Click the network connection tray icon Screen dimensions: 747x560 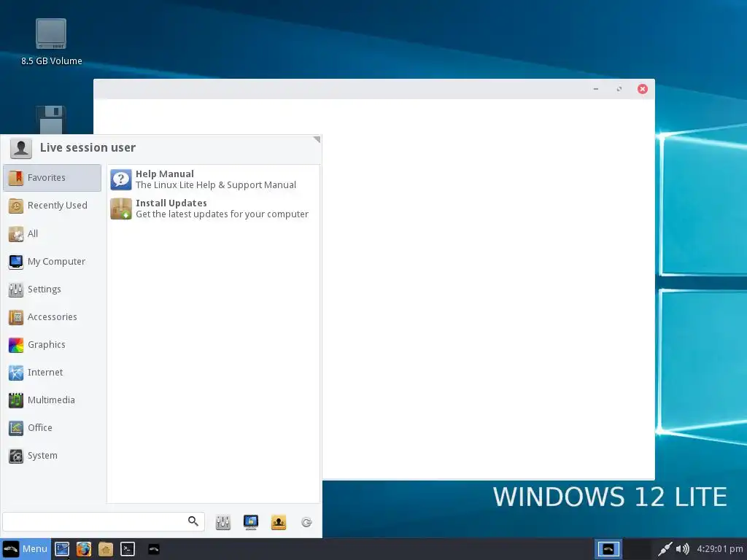tap(665, 549)
